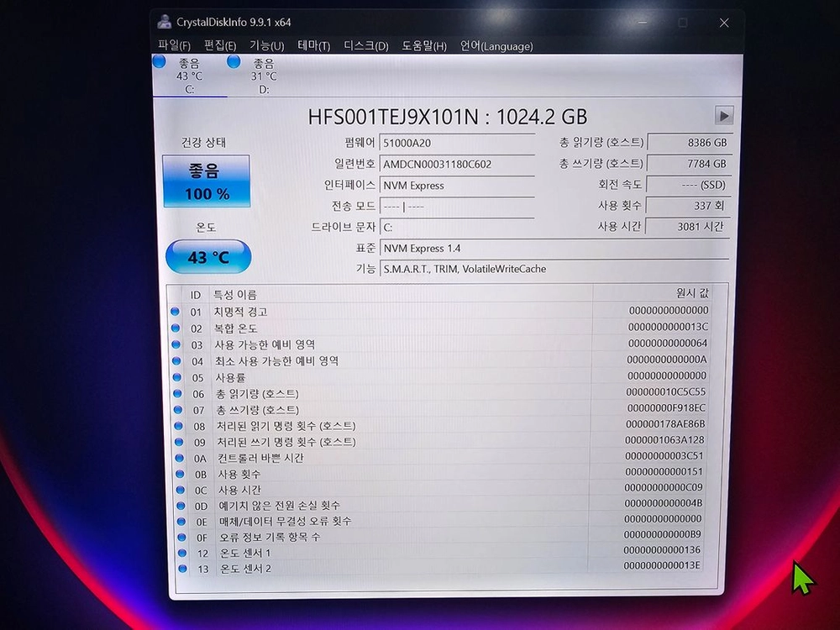This screenshot has width=840, height=630.
Task: Click the CrystalDiskInfo app icon in title bar
Action: point(164,22)
